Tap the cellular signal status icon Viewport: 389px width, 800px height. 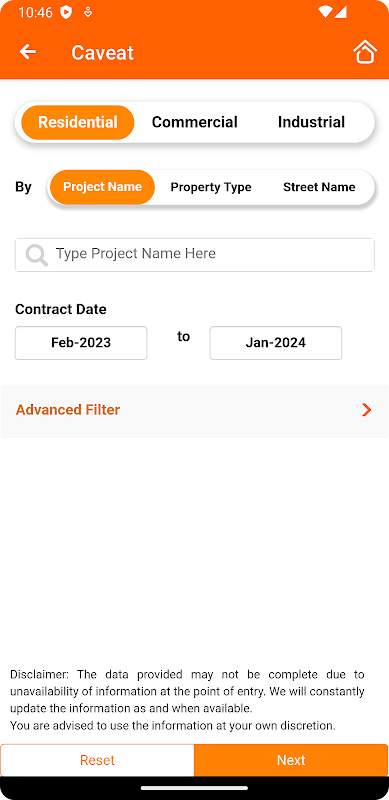pyautogui.click(x=341, y=12)
